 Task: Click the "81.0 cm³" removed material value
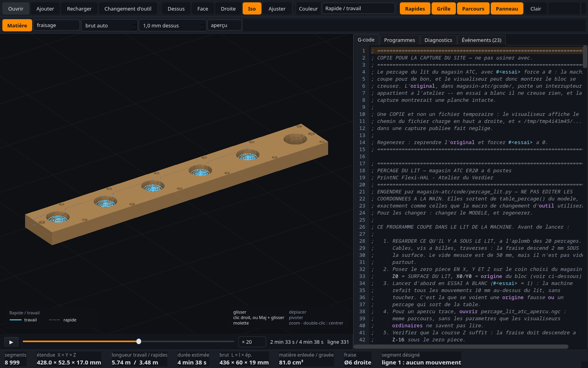tap(291, 363)
